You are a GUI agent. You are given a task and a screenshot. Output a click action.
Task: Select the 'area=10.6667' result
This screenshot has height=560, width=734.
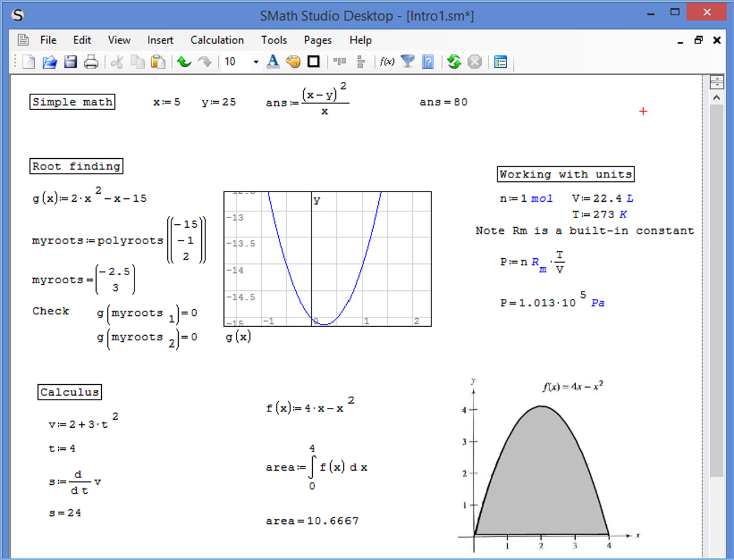coord(312,520)
